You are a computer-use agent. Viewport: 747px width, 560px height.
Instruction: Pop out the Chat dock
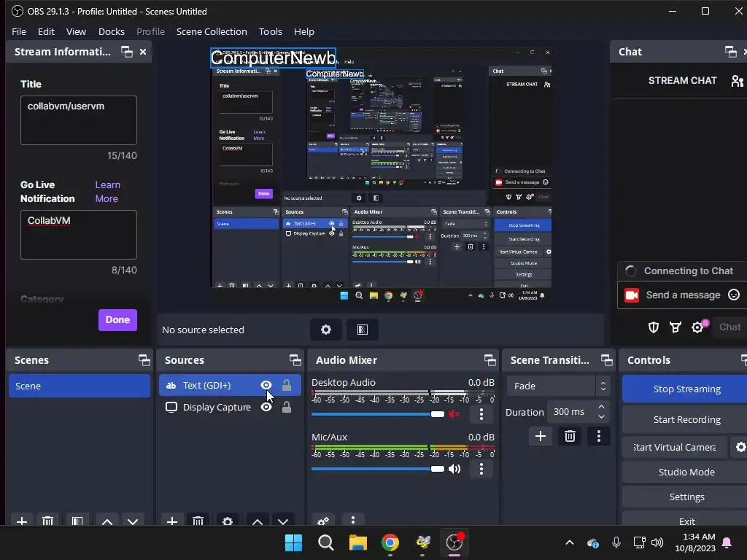click(x=730, y=52)
